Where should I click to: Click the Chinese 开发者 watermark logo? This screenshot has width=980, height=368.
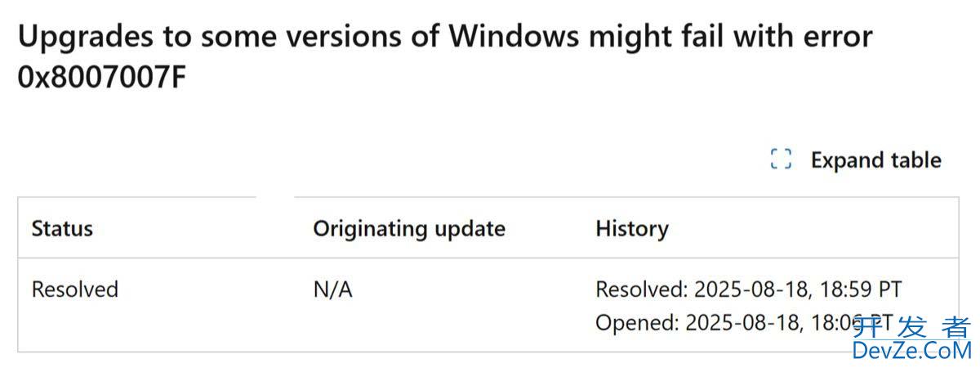[x=911, y=327]
